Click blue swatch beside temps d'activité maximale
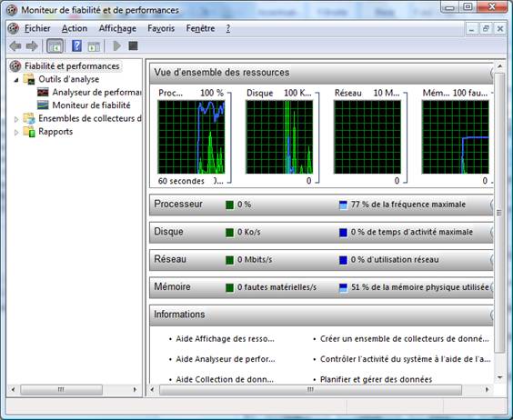 tap(343, 232)
